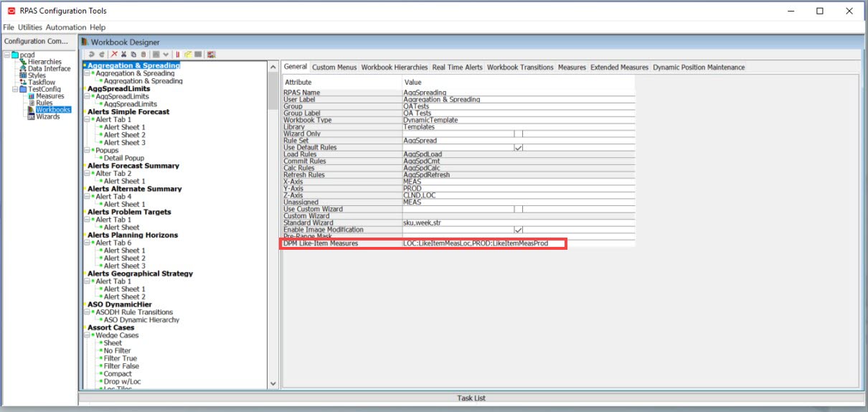This screenshot has height=412, width=868.
Task: Select Alerts Forecast Summary workbook in list
Action: 133,166
